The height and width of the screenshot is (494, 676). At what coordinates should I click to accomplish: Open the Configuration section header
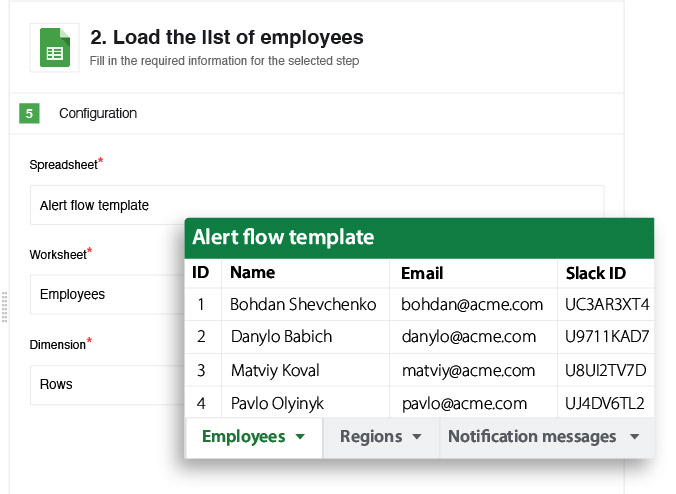pos(317,113)
